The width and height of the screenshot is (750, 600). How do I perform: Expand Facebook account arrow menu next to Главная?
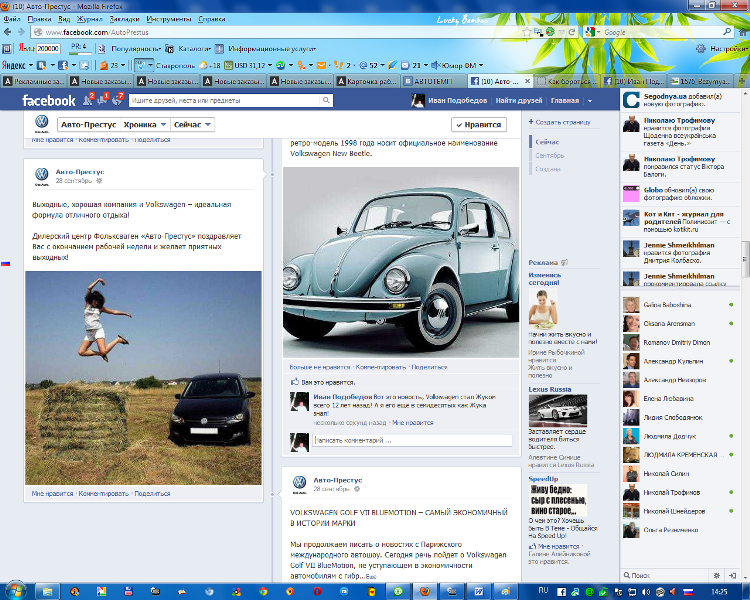tap(590, 101)
